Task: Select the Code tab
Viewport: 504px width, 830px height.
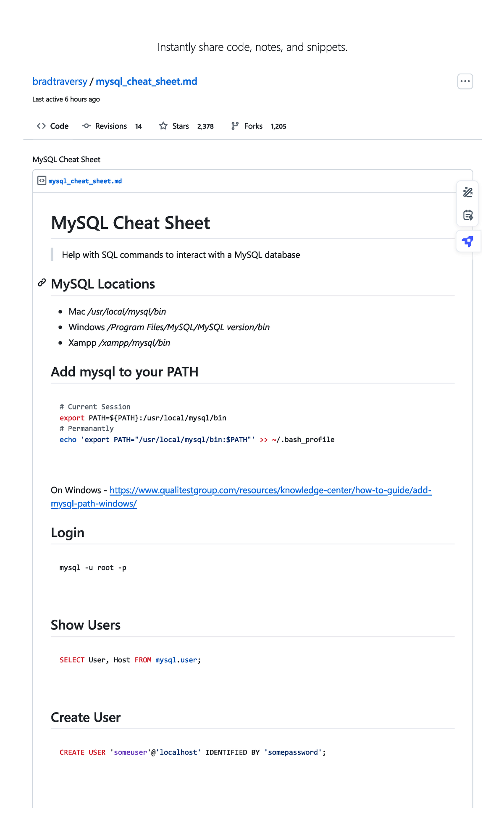Action: (59, 126)
